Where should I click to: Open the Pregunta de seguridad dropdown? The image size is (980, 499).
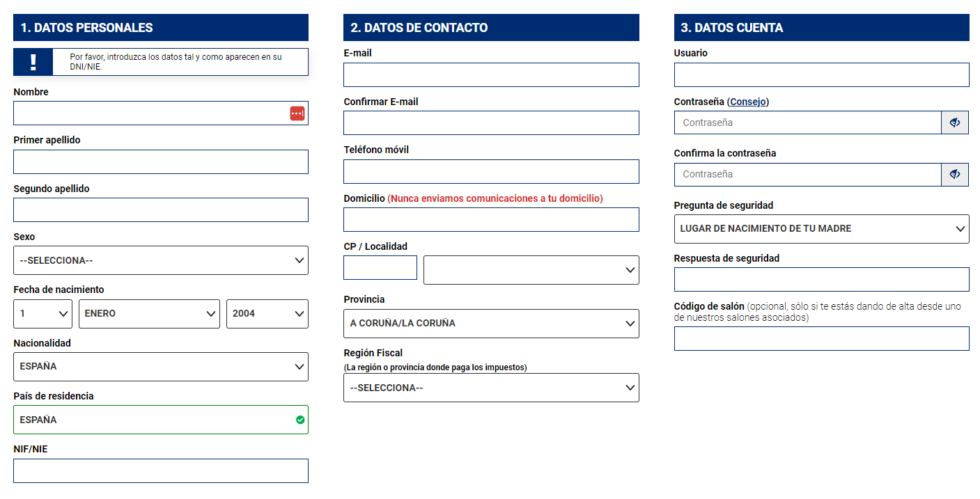pos(821,229)
